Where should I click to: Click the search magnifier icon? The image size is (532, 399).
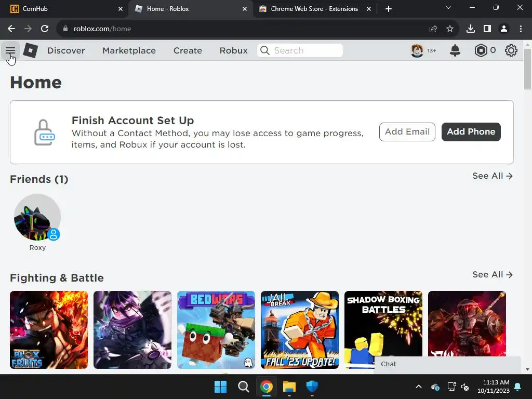tap(264, 50)
